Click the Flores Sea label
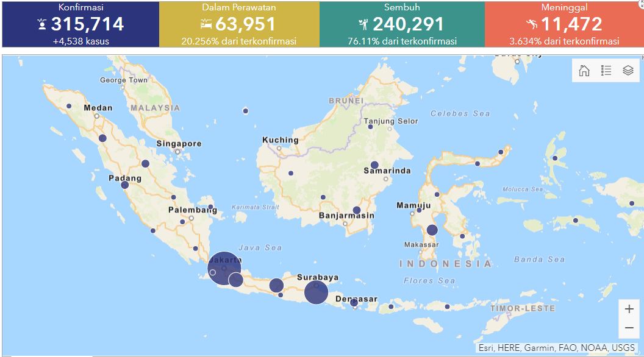This screenshot has width=644, height=357. pyautogui.click(x=429, y=281)
